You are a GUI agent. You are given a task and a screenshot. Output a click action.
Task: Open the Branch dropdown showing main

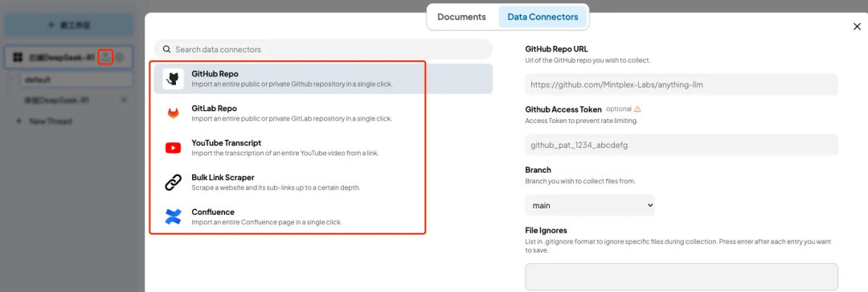click(590, 205)
